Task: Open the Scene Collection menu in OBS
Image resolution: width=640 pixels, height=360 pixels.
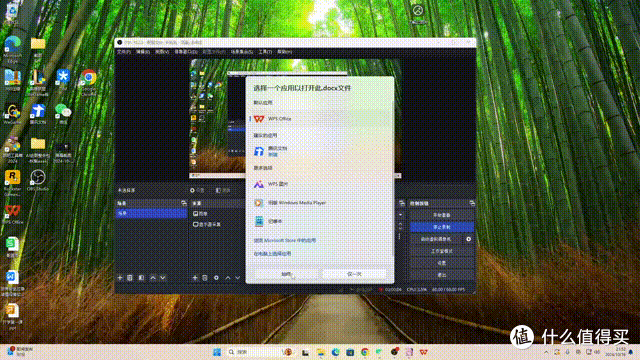Action: click(242, 52)
